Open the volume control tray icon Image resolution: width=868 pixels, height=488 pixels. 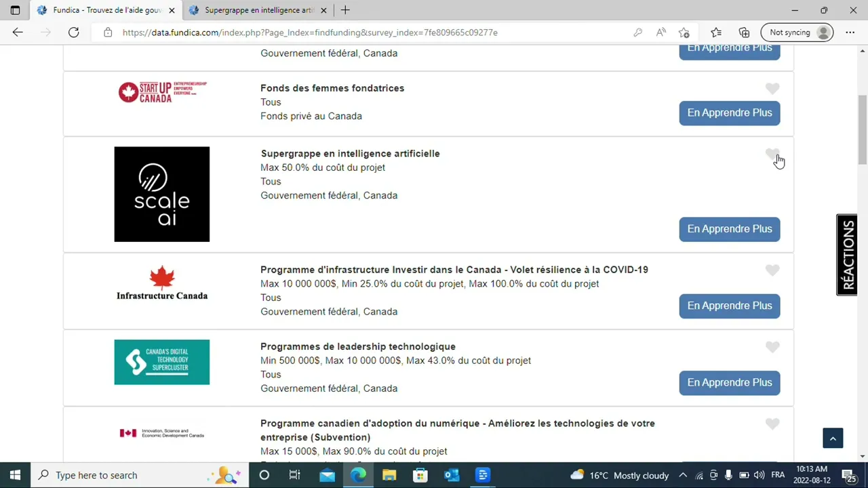click(x=759, y=475)
